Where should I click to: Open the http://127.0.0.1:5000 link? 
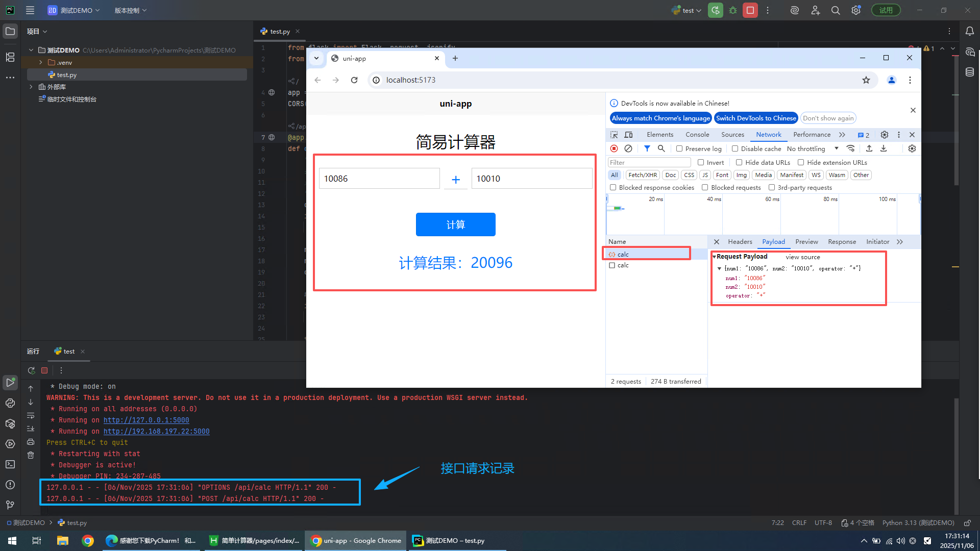click(x=146, y=420)
